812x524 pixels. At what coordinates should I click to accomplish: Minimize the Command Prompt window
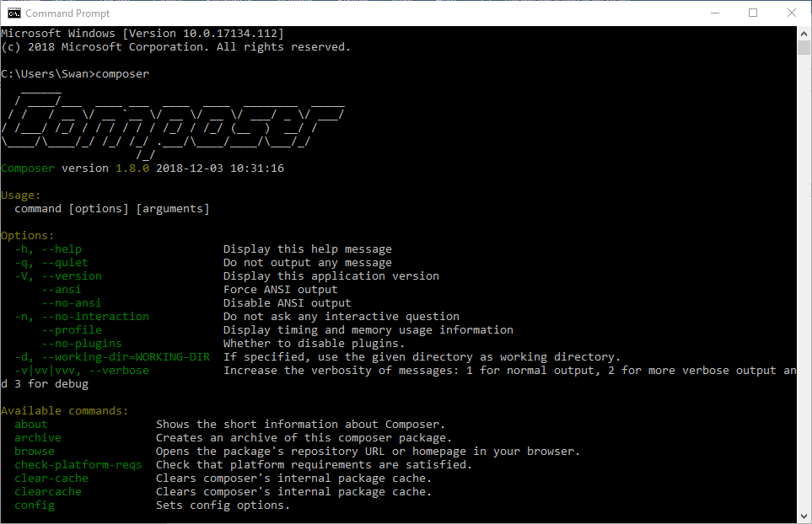pyautogui.click(x=714, y=13)
